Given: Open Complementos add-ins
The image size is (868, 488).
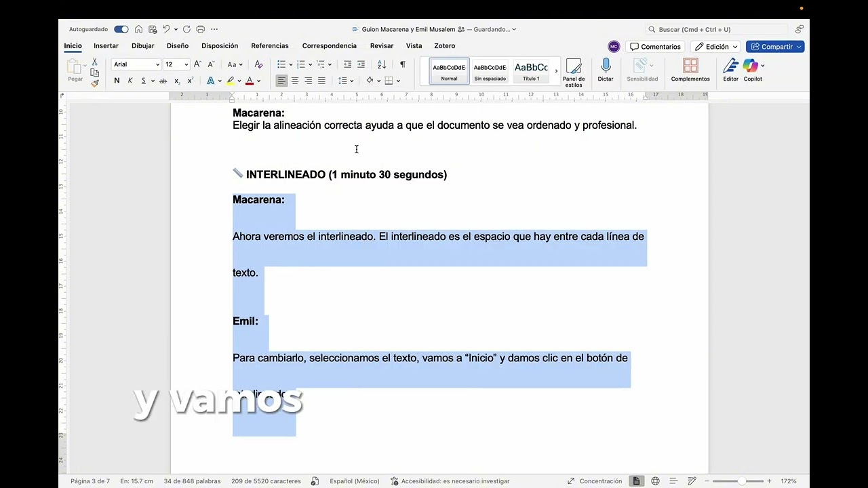Looking at the screenshot, I should tap(690, 70).
